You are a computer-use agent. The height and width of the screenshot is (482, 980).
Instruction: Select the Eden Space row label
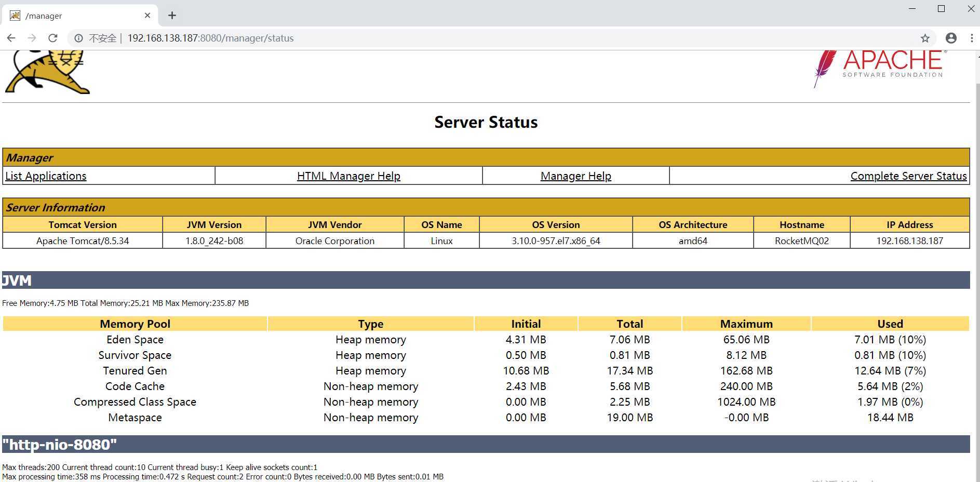135,340
